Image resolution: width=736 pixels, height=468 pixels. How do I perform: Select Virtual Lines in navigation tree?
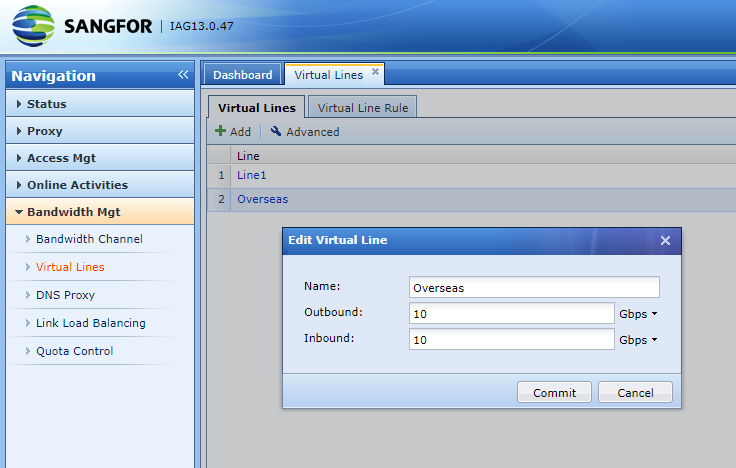70,267
